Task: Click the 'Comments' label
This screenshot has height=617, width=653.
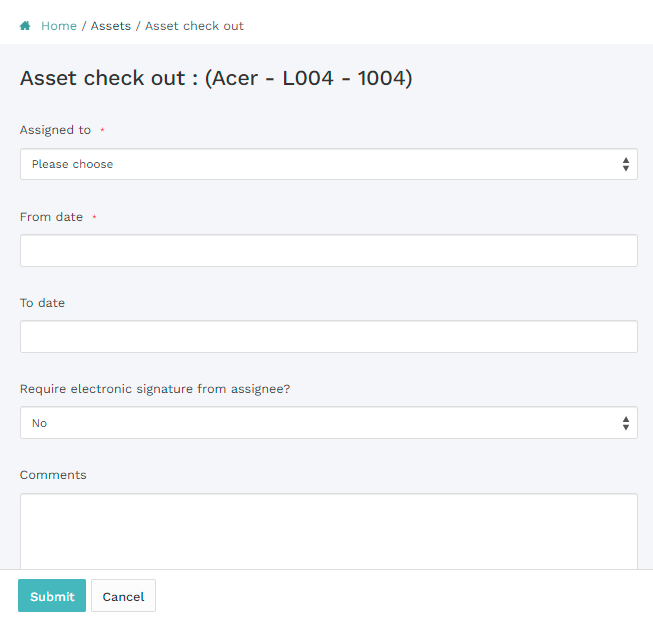Action: (x=53, y=475)
